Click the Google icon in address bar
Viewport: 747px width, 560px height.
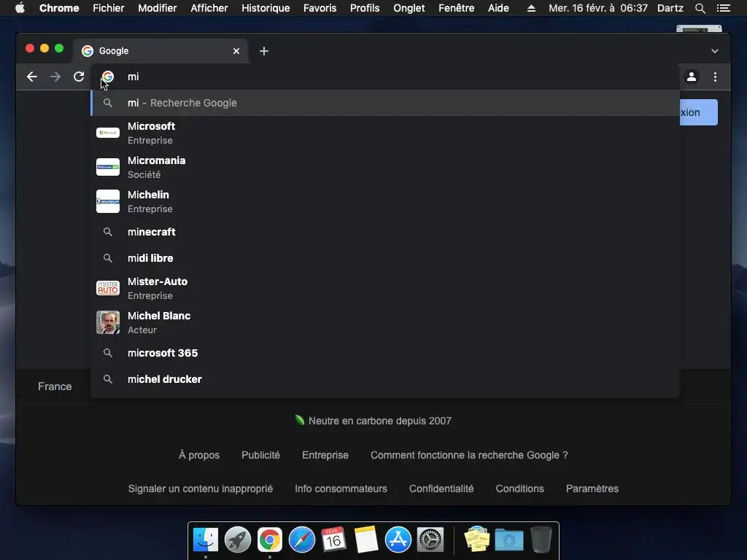(108, 77)
